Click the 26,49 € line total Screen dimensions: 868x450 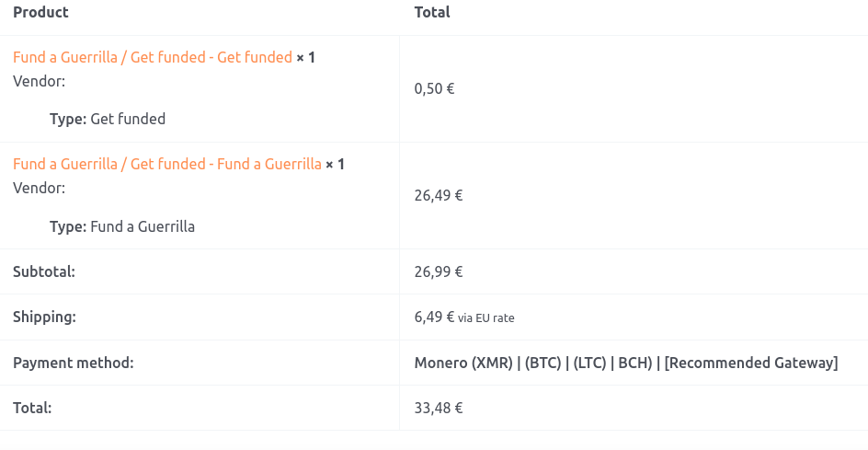coord(439,195)
